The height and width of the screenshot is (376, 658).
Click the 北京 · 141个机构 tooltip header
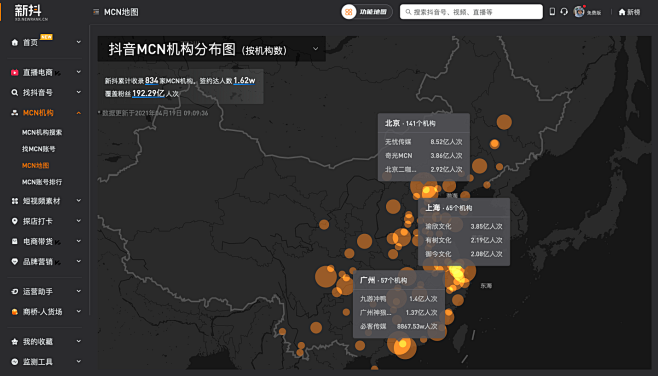click(x=410, y=123)
